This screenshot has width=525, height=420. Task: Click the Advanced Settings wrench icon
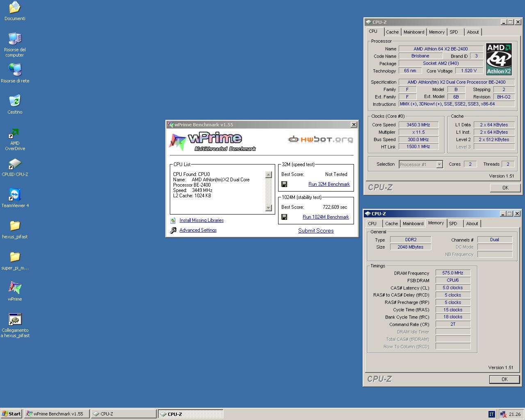tap(173, 231)
